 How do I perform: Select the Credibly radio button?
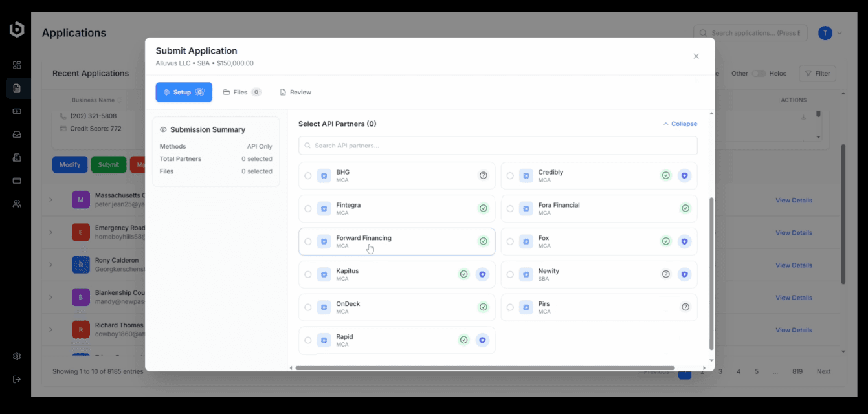[x=510, y=175]
